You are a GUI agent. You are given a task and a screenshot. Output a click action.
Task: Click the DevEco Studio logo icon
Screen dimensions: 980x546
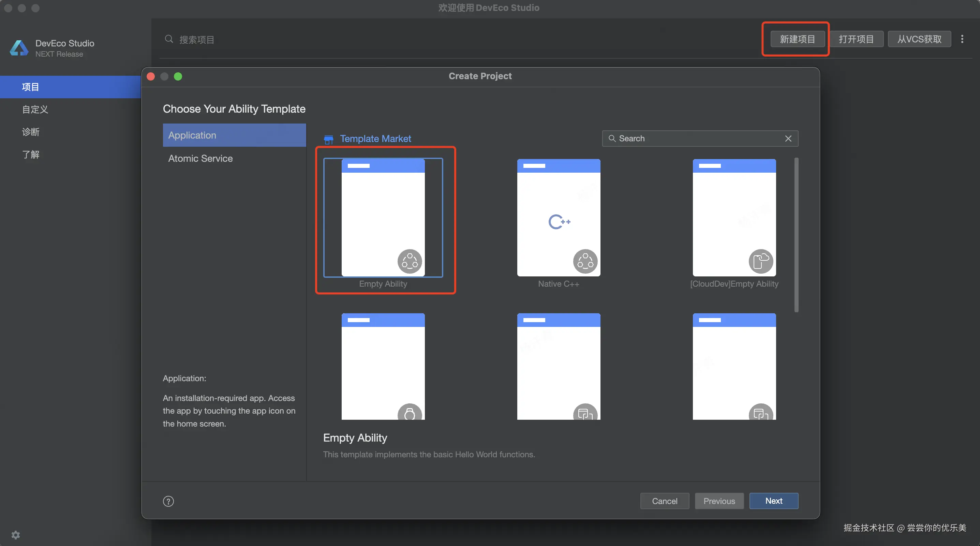19,48
